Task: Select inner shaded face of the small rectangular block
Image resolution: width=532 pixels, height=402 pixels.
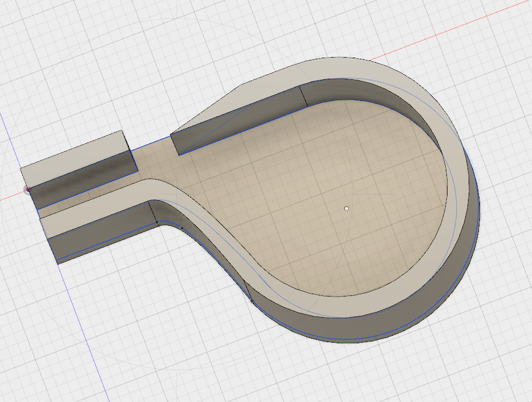Action: point(83,178)
